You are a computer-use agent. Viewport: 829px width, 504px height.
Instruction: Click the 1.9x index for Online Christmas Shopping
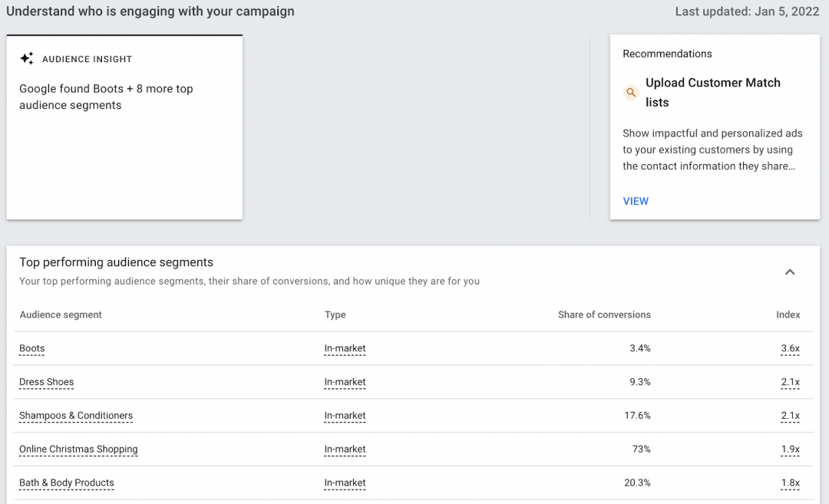click(790, 450)
